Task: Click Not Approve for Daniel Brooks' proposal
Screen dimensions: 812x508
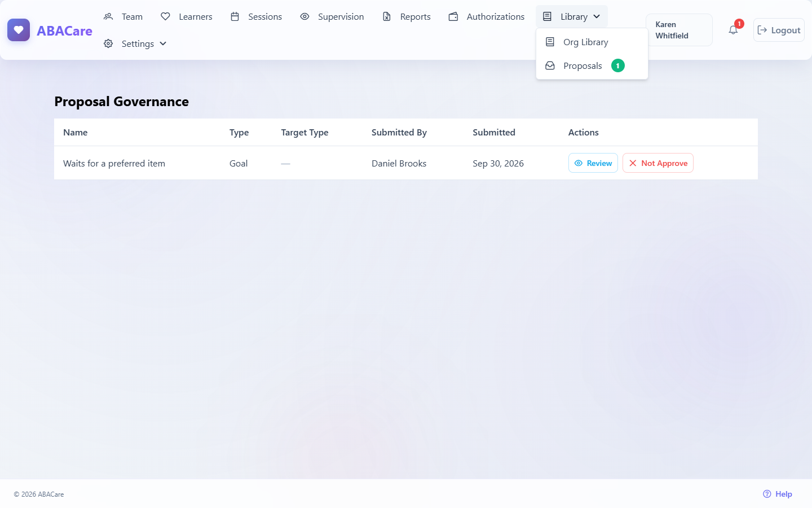Action: [658, 163]
